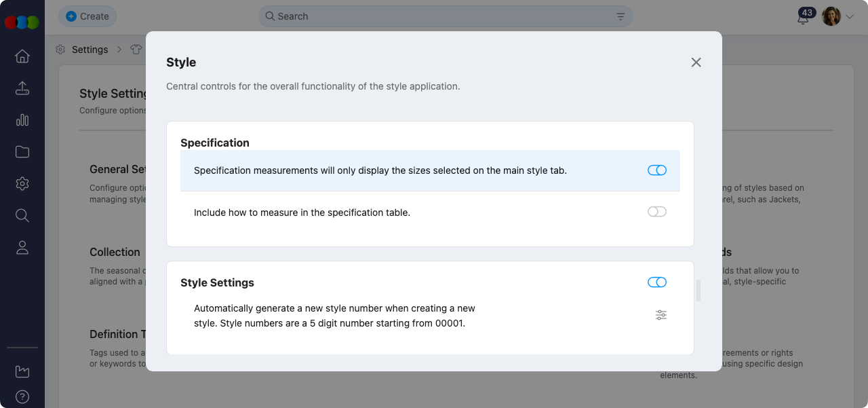Screen dimensions: 868x408
Task: Click the Settings breadcrumb link
Action: [x=90, y=50]
